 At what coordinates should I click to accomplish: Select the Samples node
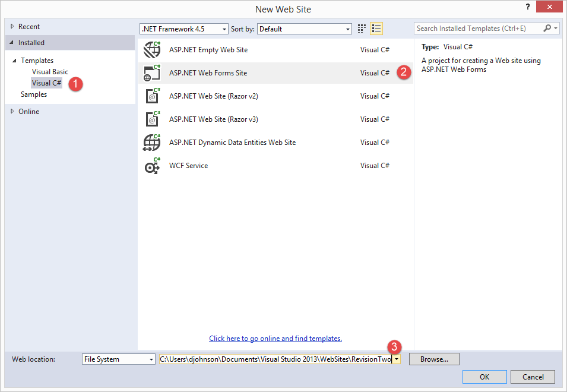[34, 94]
